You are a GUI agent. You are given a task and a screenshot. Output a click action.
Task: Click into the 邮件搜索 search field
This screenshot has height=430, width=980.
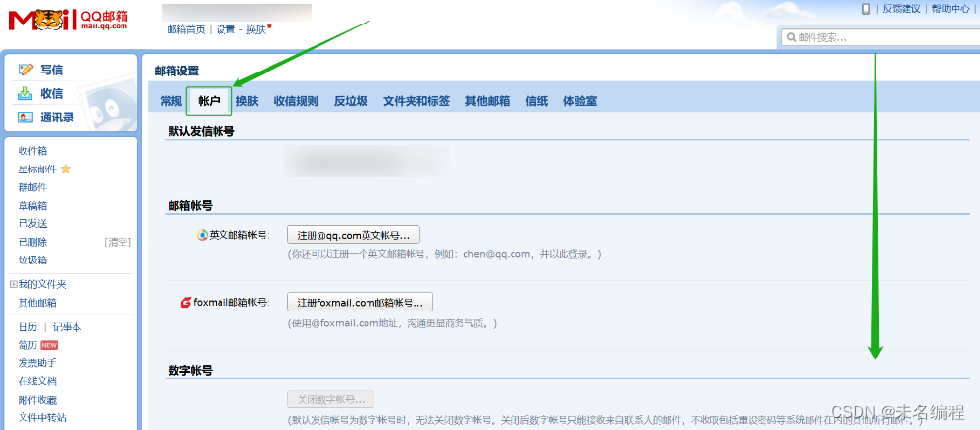tap(882, 37)
